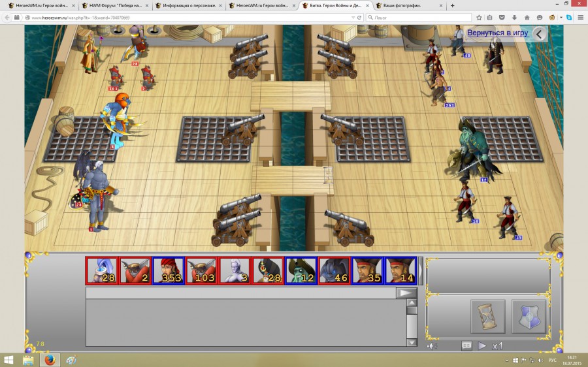Open the Windows Start button

click(x=9, y=360)
